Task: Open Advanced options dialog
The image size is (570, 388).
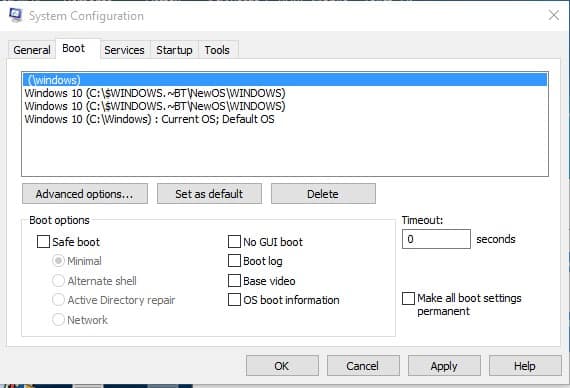Action: [85, 194]
